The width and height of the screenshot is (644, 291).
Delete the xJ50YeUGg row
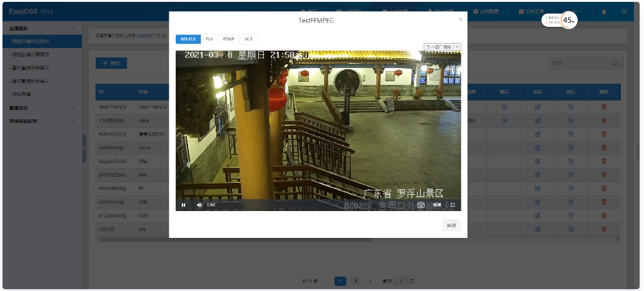click(x=604, y=202)
